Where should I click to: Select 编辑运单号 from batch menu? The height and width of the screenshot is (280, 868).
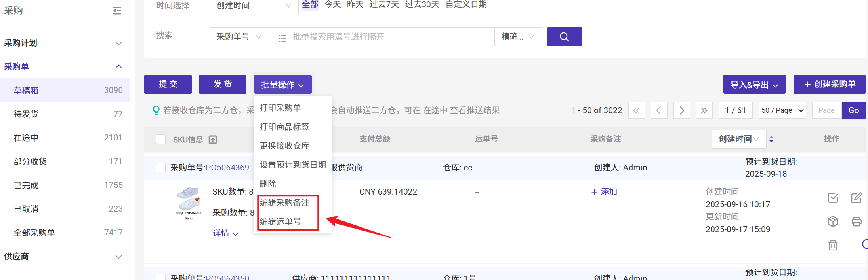pyautogui.click(x=280, y=221)
